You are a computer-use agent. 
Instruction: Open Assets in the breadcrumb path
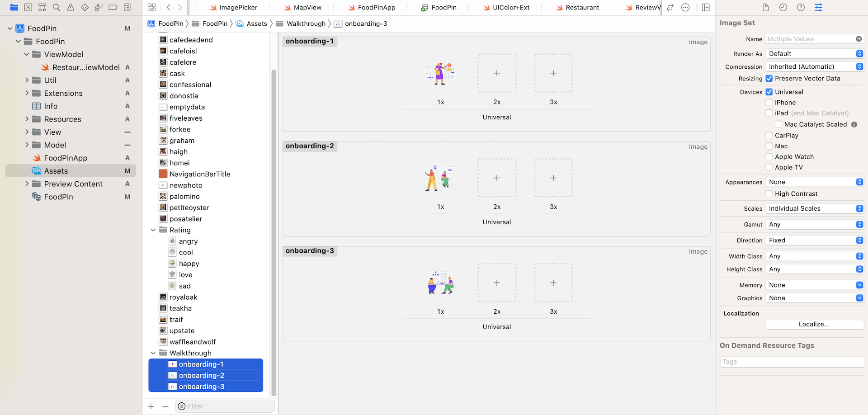pos(257,24)
